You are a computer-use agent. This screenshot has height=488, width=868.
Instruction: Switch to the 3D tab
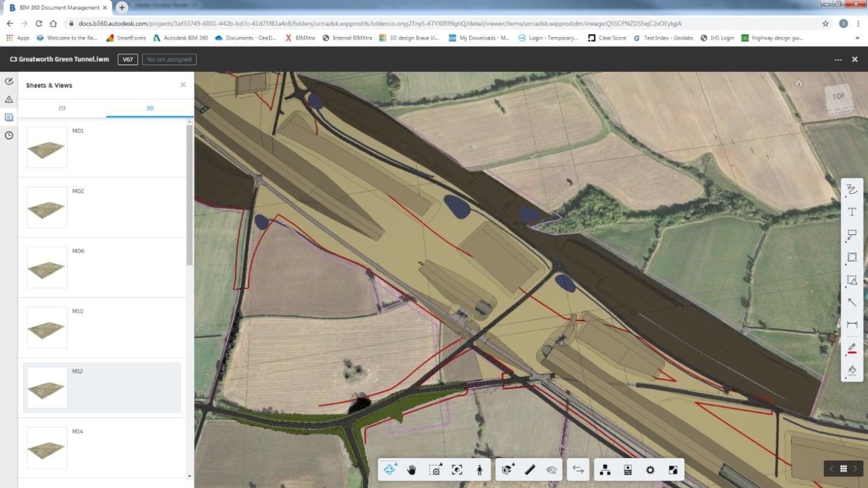(150, 108)
